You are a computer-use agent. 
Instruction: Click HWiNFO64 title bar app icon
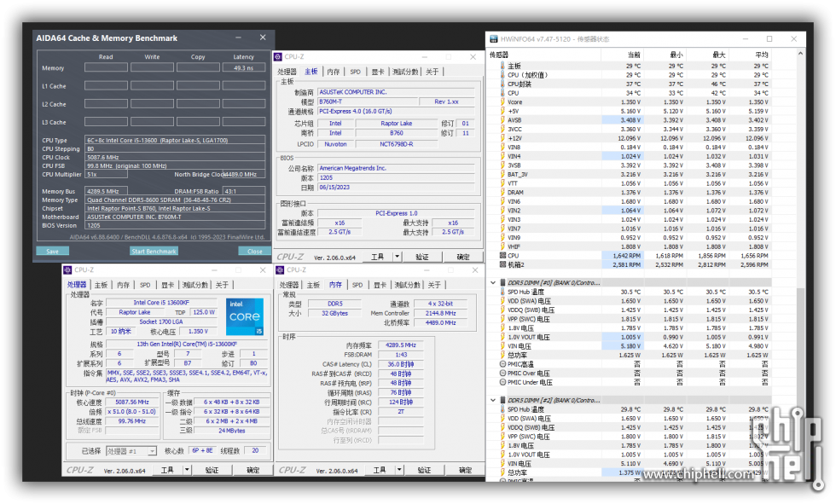click(494, 39)
